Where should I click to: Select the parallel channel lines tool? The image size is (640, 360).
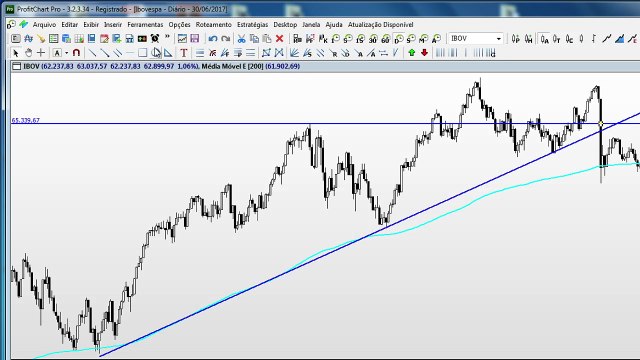pos(118,53)
